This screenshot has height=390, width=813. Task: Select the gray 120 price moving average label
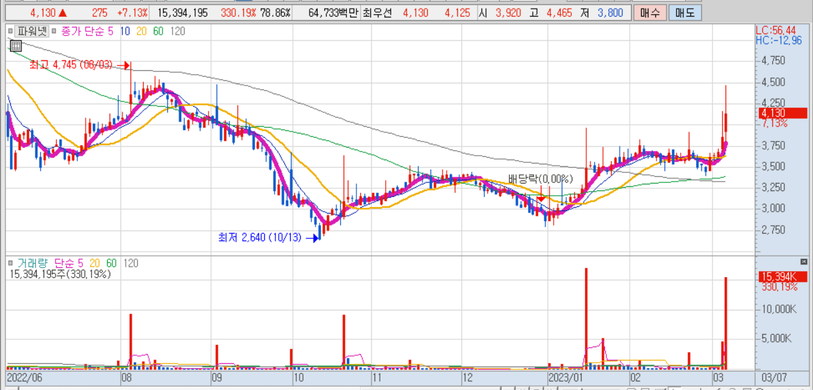pyautogui.click(x=178, y=32)
